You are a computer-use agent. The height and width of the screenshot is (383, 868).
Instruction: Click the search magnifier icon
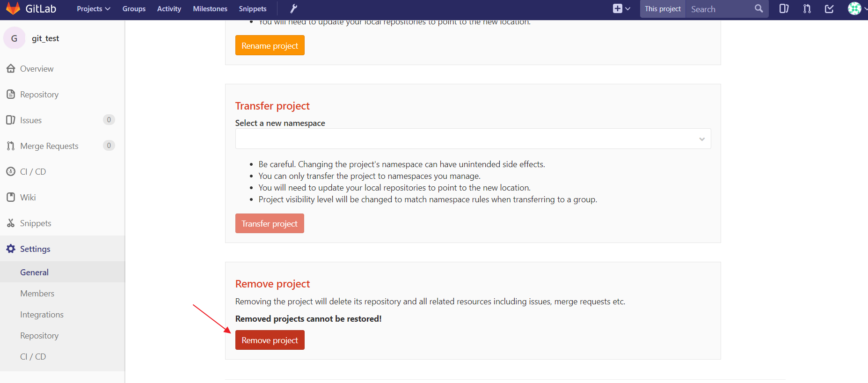(x=759, y=9)
